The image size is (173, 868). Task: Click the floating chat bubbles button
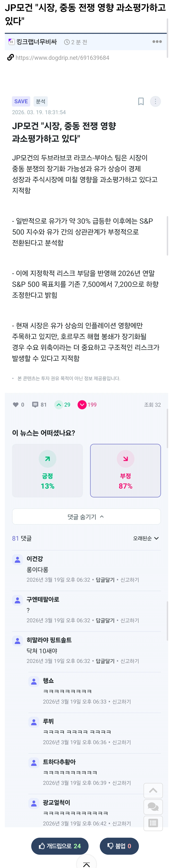tap(153, 807)
